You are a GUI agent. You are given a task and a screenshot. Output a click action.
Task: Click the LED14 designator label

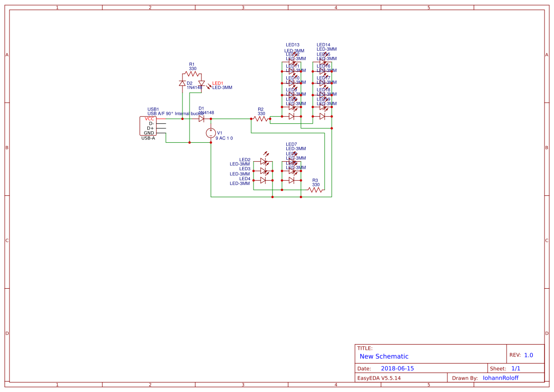324,45
